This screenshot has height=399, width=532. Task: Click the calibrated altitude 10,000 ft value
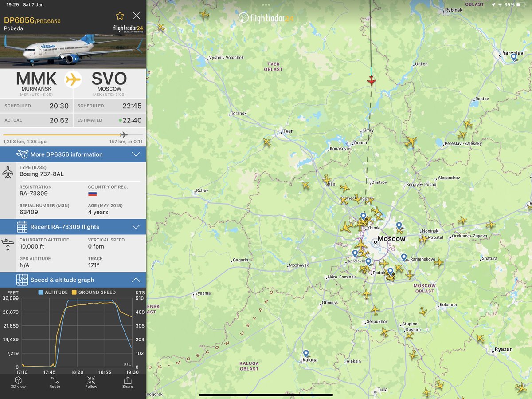[31, 246]
